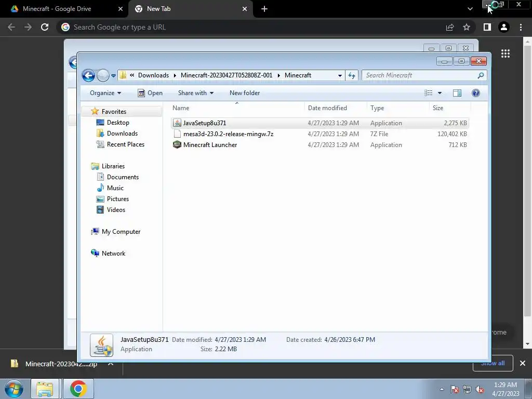Click the JavaSetup8u371 Java icon in list
Screen dimensions: 532x399
point(177,123)
